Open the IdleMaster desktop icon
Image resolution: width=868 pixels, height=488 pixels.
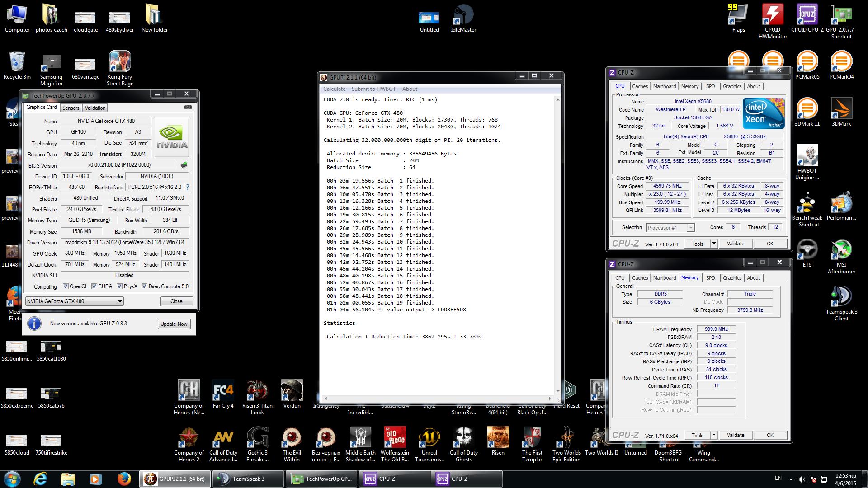463,19
